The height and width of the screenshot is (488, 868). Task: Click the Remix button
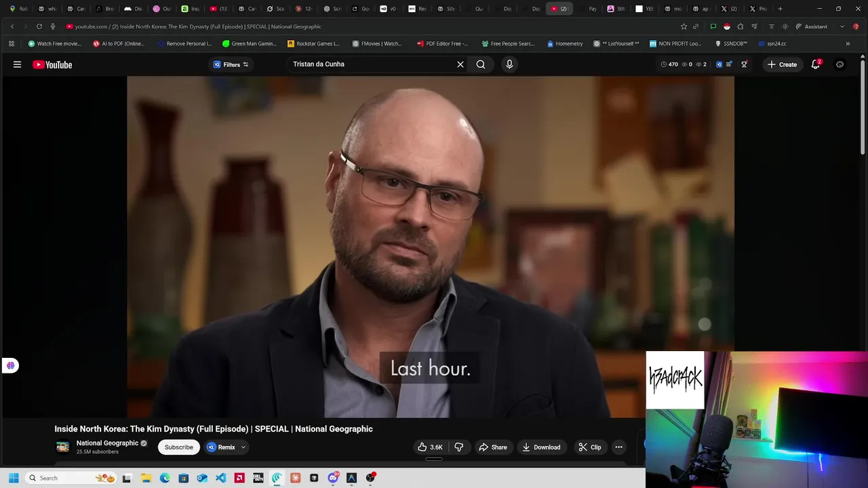221,447
